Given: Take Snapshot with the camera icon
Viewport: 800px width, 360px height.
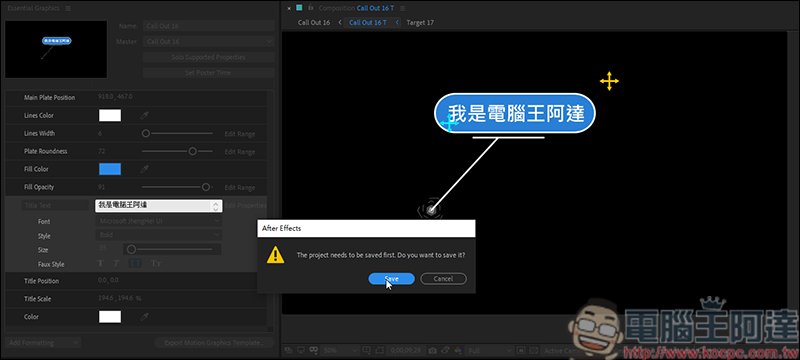Looking at the screenshot, I should pos(433,350).
